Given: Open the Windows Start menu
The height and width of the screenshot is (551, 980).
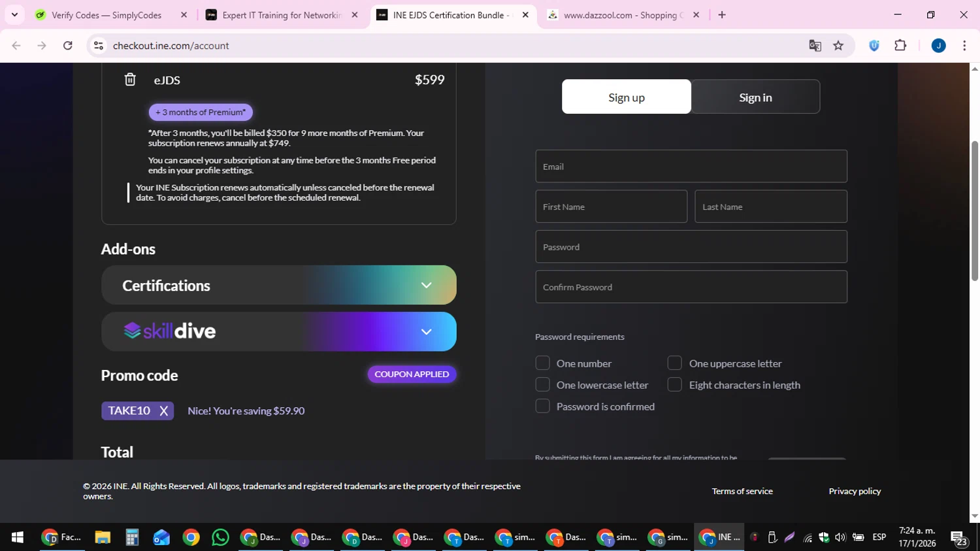Looking at the screenshot, I should [18, 537].
